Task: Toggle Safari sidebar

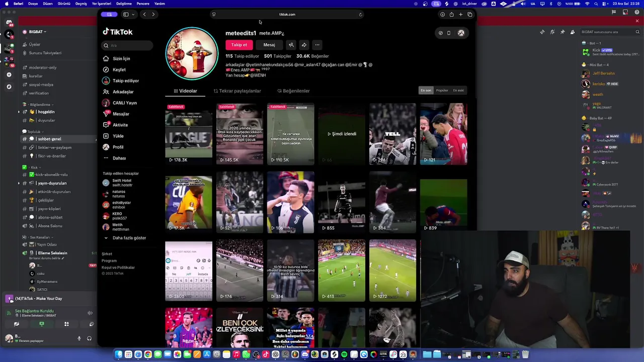Action: click(x=126, y=15)
